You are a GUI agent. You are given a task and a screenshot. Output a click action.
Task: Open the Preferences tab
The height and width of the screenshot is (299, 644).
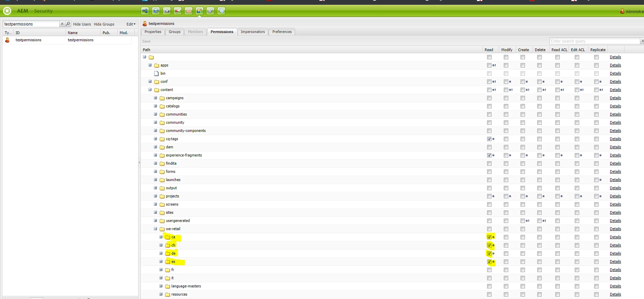pyautogui.click(x=282, y=32)
